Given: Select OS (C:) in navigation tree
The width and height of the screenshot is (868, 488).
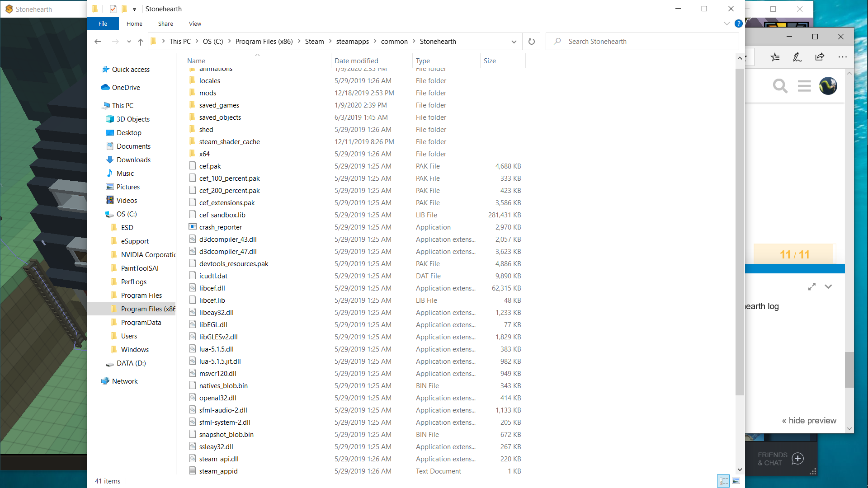Looking at the screenshot, I should point(126,214).
